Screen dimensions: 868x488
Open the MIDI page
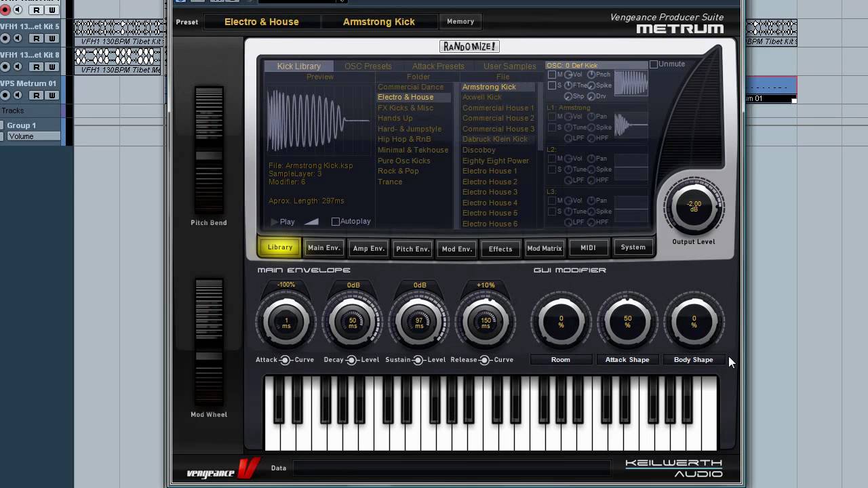tap(588, 247)
